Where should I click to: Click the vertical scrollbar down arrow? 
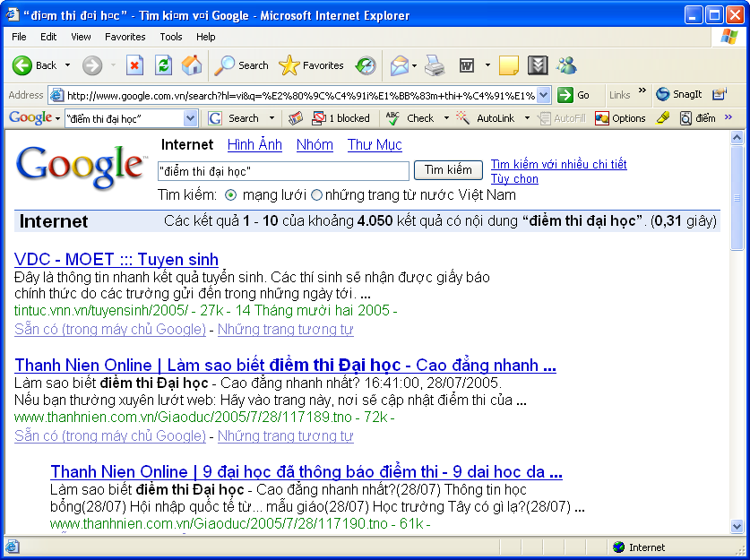coord(737,526)
